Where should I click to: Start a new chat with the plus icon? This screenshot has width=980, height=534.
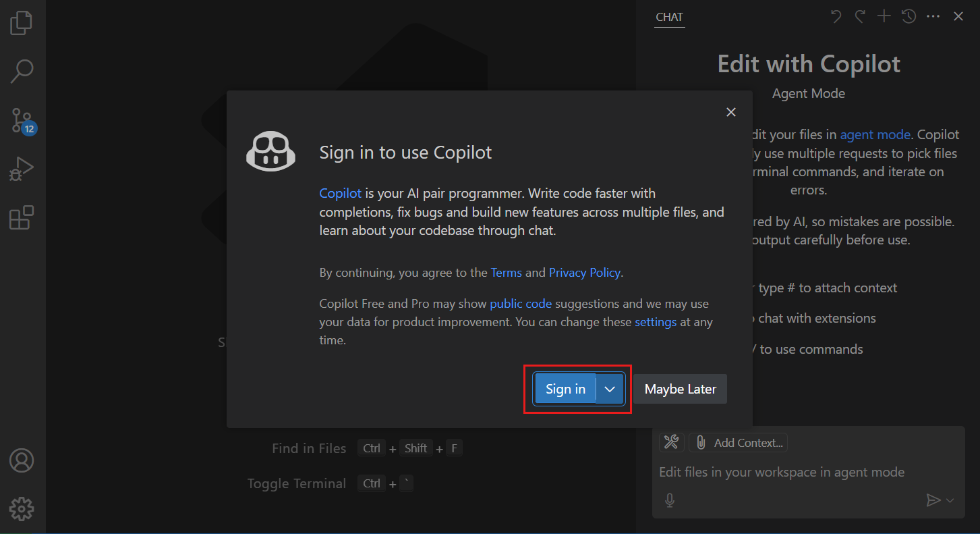pyautogui.click(x=884, y=16)
